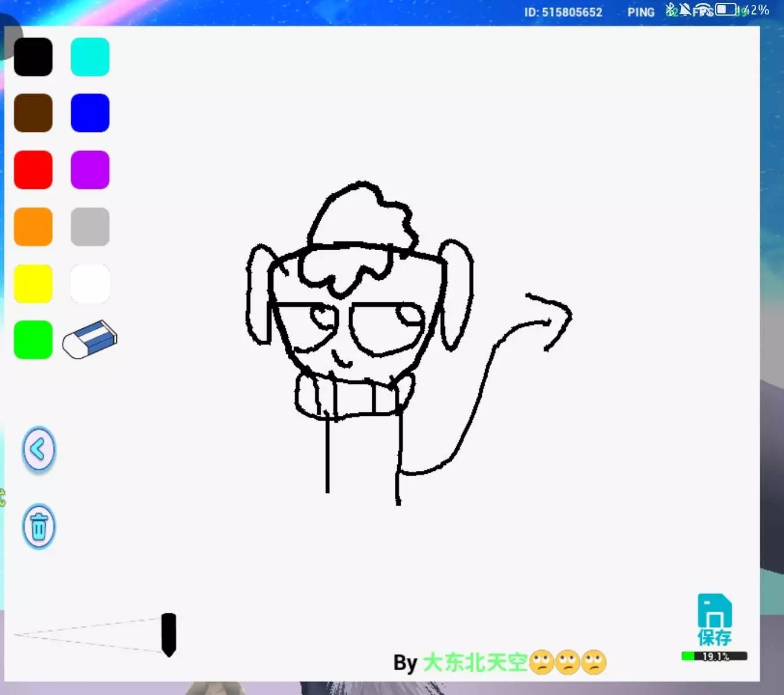Use the white color swatch
Image resolution: width=784 pixels, height=695 pixels.
[90, 283]
